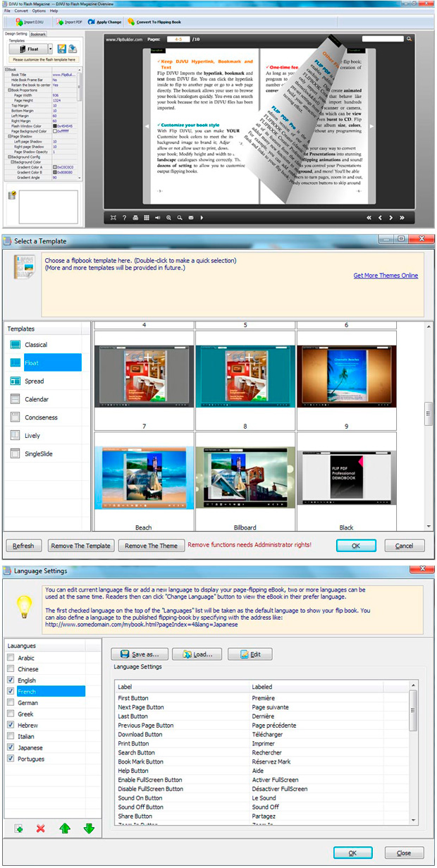Switch to the Bookmark tab
The height and width of the screenshot is (868, 437).
[x=39, y=33]
